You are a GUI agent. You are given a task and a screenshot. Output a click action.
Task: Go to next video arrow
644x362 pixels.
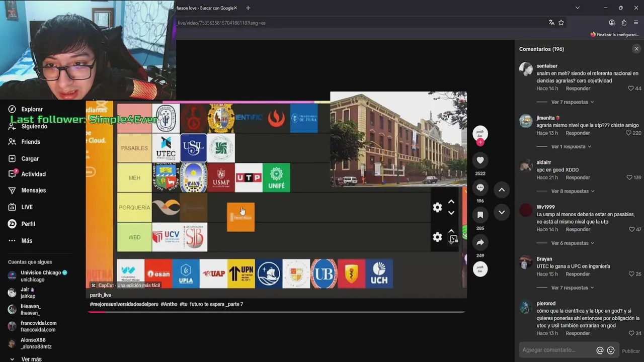click(x=502, y=212)
